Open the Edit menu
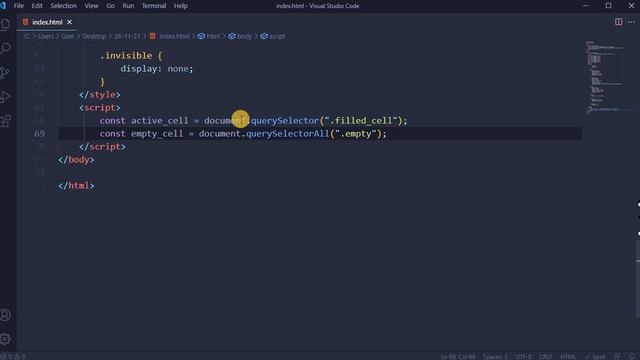The width and height of the screenshot is (640, 360). tap(37, 6)
